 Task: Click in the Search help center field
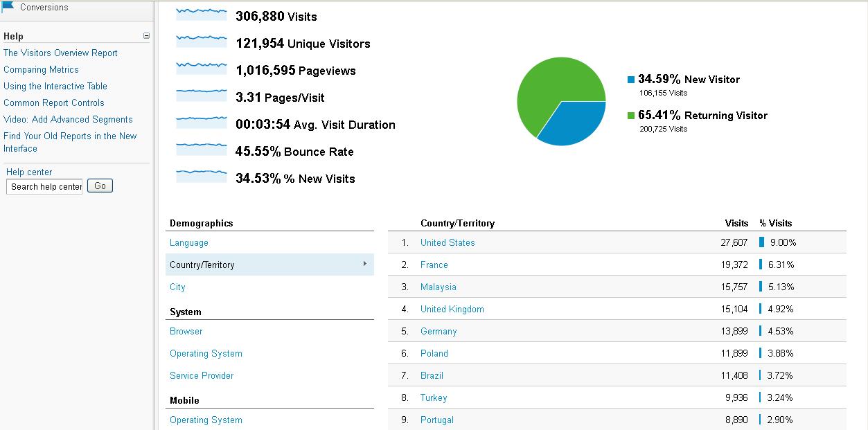click(44, 186)
